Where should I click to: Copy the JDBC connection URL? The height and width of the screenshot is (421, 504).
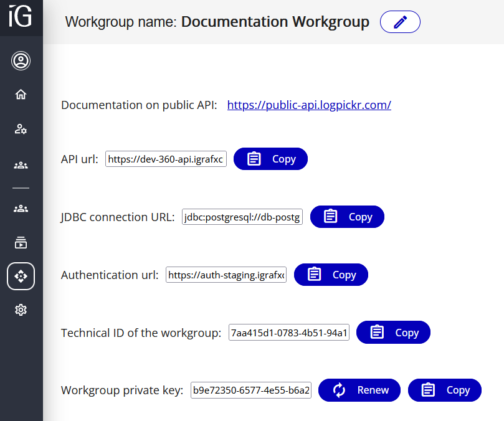click(x=347, y=217)
